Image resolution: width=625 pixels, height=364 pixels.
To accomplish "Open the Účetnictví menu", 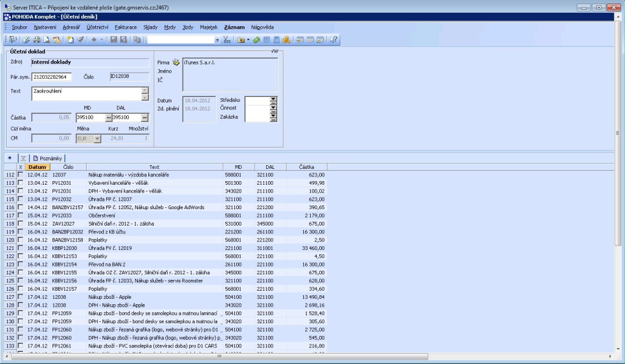I will click(x=98, y=27).
